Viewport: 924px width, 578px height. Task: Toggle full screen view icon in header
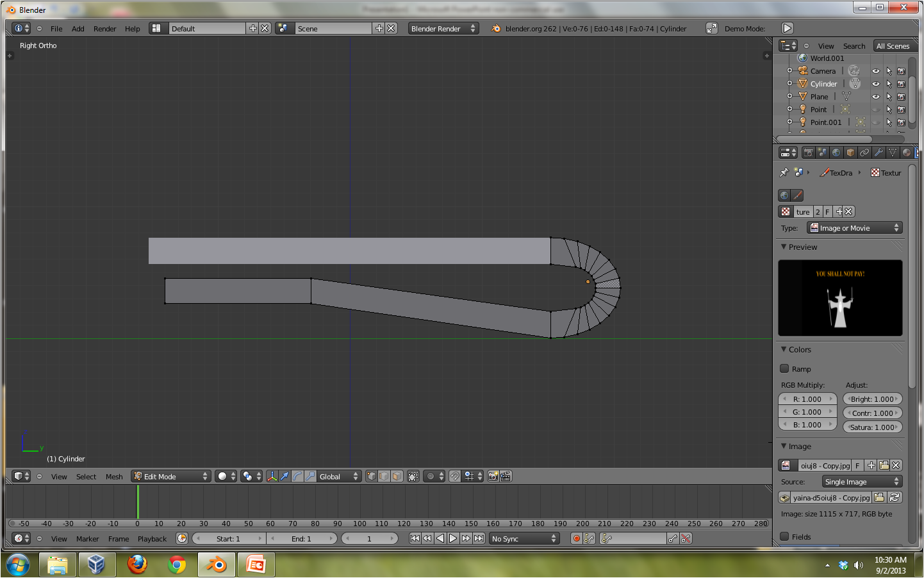tap(711, 28)
